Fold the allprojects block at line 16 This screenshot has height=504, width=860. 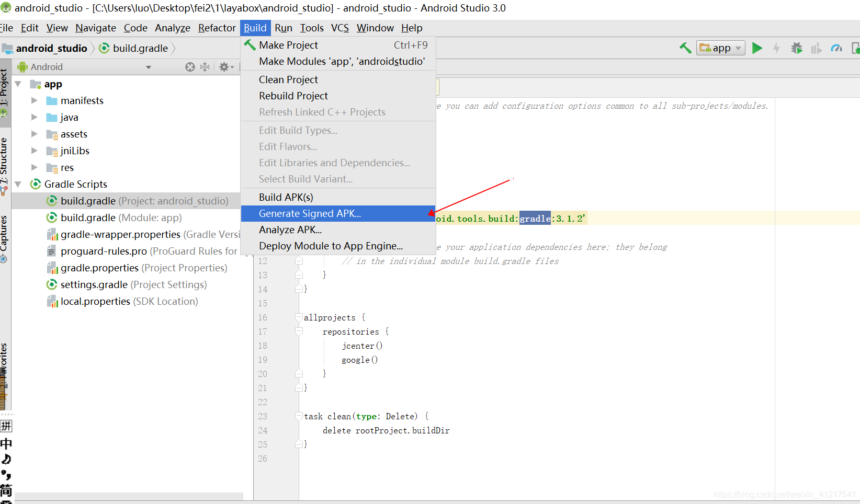(299, 317)
